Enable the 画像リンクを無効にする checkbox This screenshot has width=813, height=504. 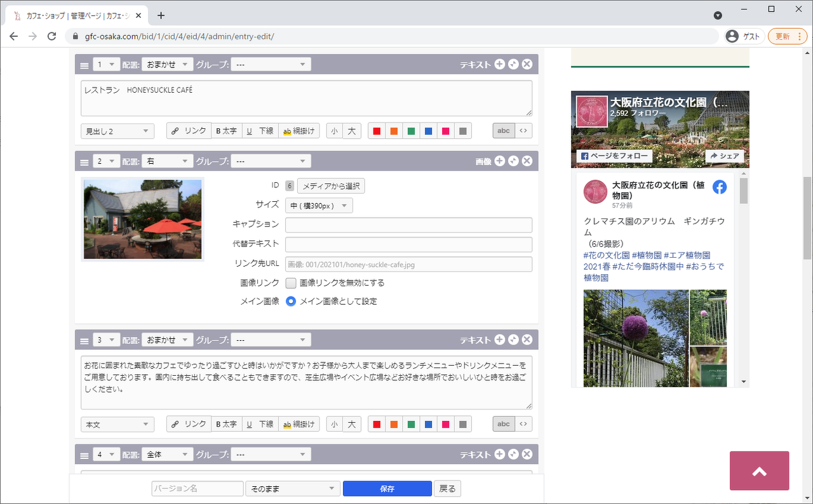[291, 283]
